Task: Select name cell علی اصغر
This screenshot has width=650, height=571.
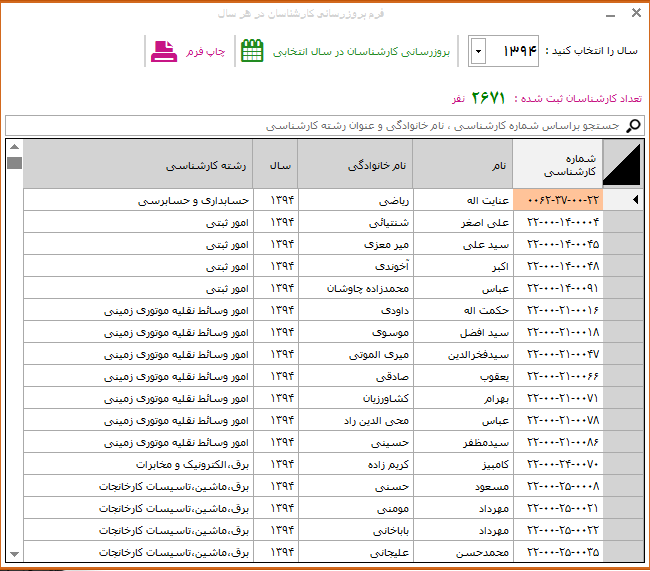Action: [463, 222]
